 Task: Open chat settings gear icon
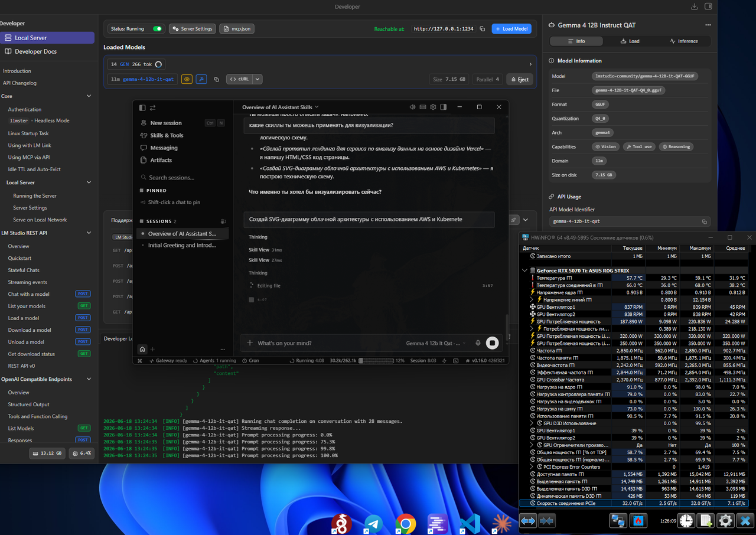(x=433, y=107)
